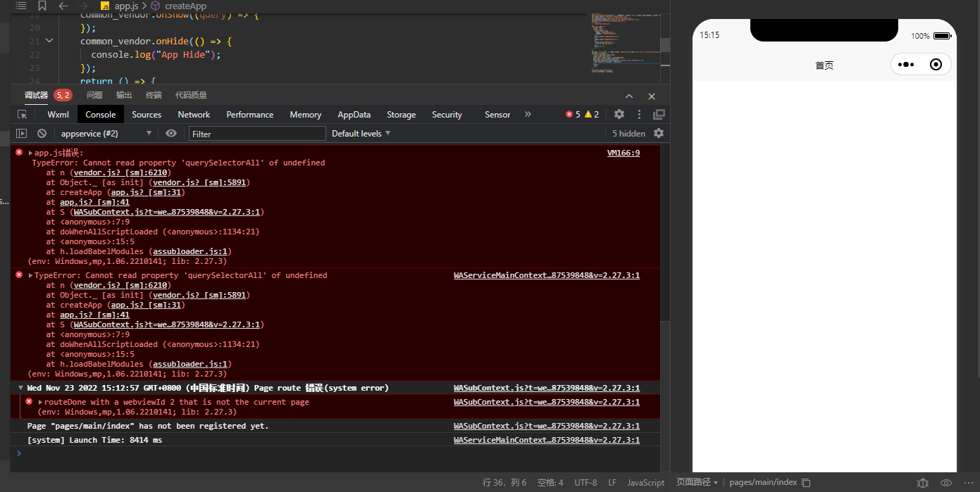Open the AppData tab
980x492 pixels.
(354, 114)
